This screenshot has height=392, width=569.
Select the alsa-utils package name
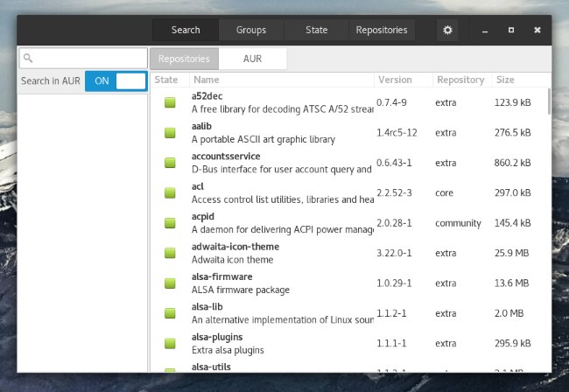click(x=211, y=367)
